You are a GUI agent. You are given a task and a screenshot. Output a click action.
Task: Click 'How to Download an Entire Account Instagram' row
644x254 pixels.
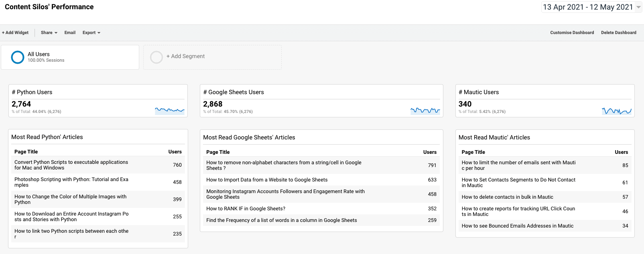coord(98,217)
